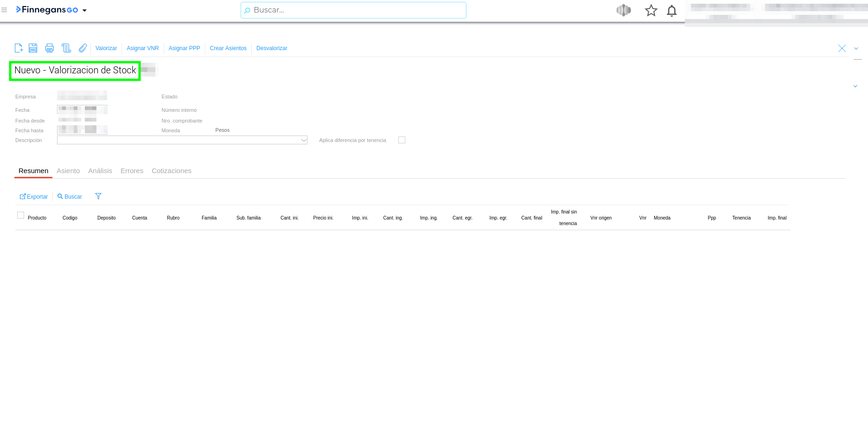The width and height of the screenshot is (868, 440).
Task: Enable Aplica diferencia por tenencia checkbox
Action: pos(402,140)
